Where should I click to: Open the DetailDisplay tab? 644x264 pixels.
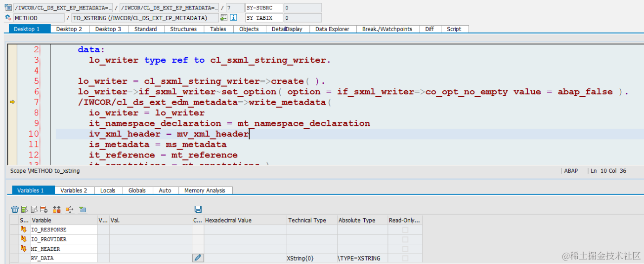click(287, 29)
